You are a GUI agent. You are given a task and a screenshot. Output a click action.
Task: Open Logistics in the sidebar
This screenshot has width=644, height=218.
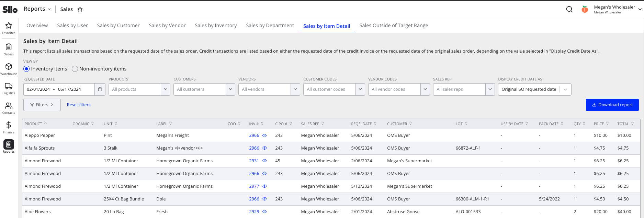click(x=9, y=88)
